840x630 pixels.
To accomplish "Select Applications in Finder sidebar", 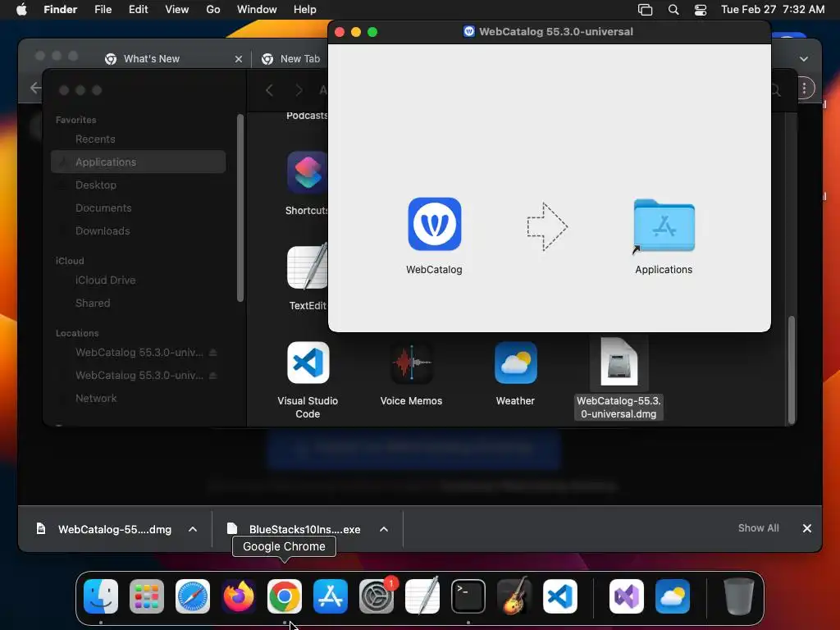I will tap(138, 162).
